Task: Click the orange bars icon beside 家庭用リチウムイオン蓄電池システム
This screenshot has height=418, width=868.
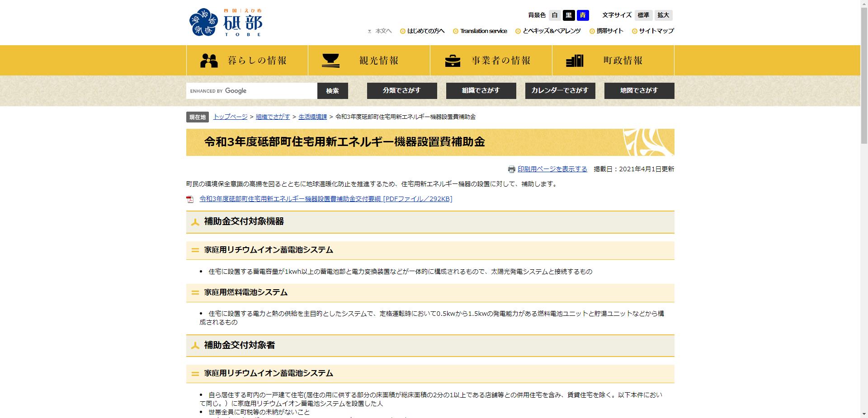Action: (x=194, y=249)
